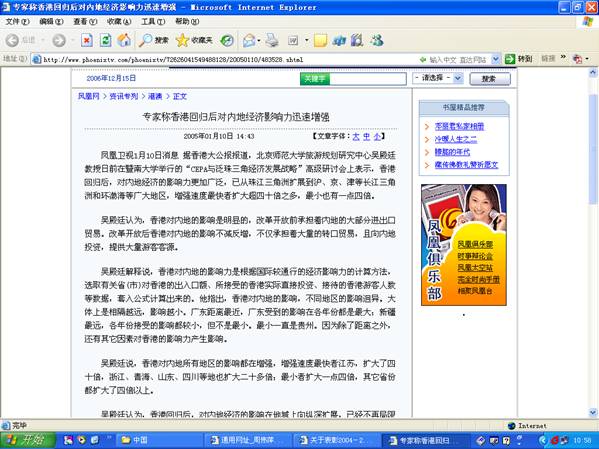The width and height of the screenshot is (599, 449).
Task: Open the 收藏 (Favorites) menu
Action: [119, 21]
